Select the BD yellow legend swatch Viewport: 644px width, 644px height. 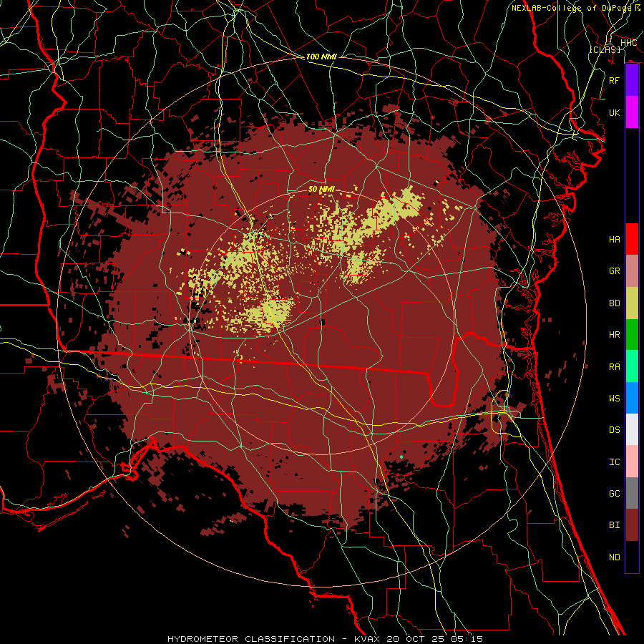point(632,303)
